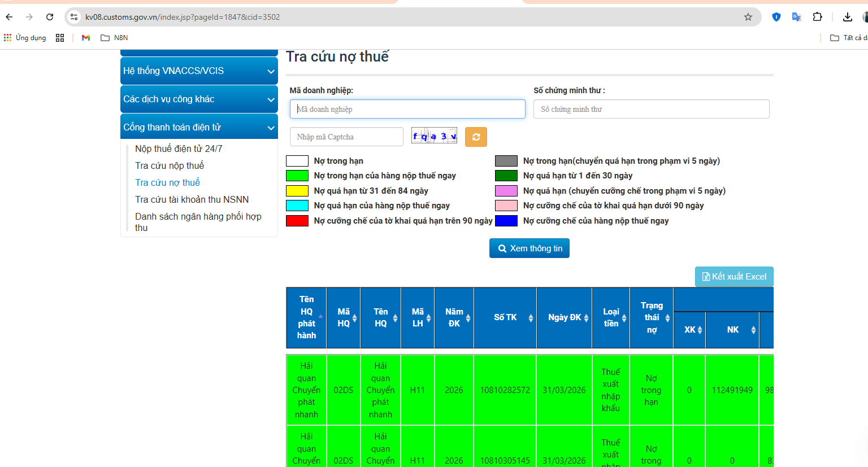Screen dimensions: 868x467
Task: Click the Mã doanh nghiệp input field
Action: click(x=407, y=109)
